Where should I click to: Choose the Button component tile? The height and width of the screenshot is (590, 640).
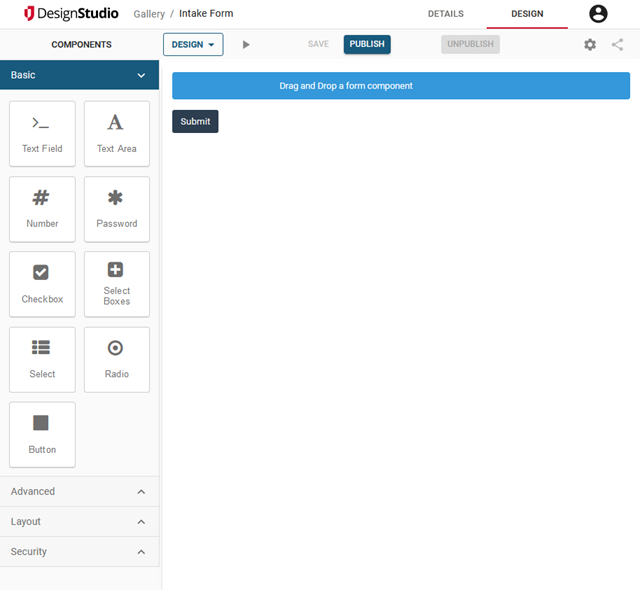[42, 434]
